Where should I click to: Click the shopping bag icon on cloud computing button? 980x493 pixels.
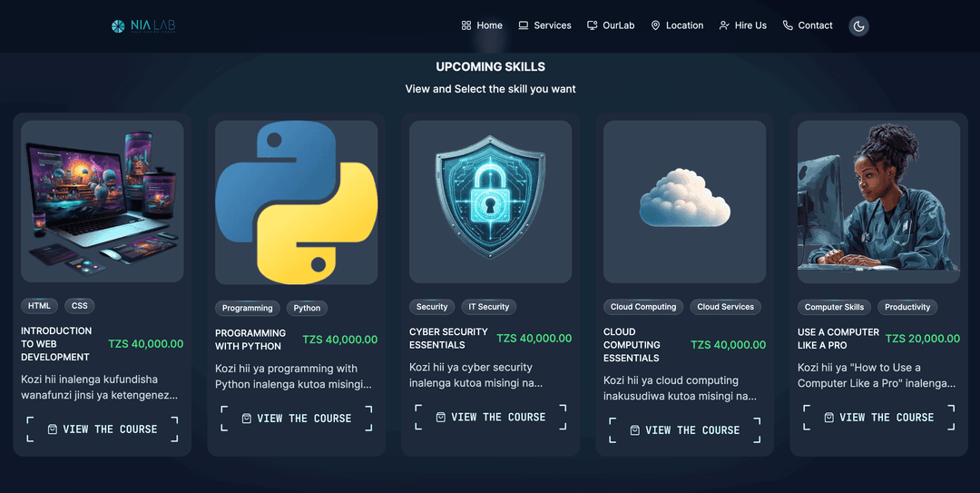click(635, 430)
